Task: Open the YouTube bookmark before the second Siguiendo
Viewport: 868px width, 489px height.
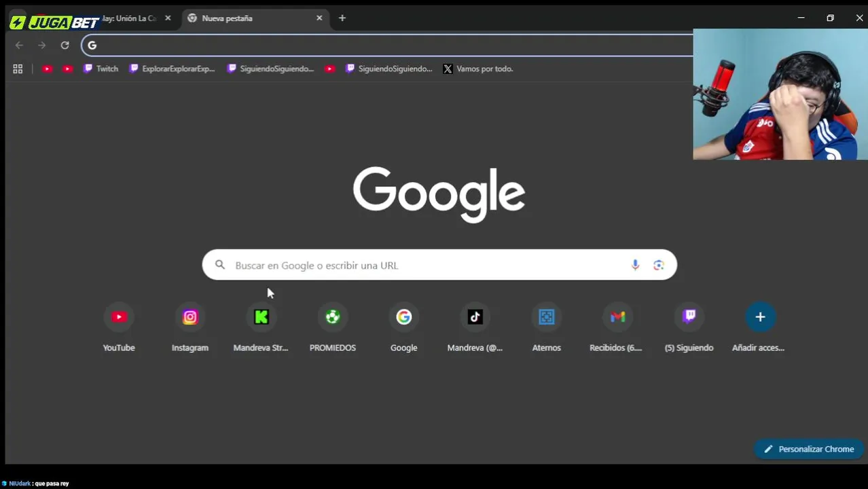Action: 329,69
